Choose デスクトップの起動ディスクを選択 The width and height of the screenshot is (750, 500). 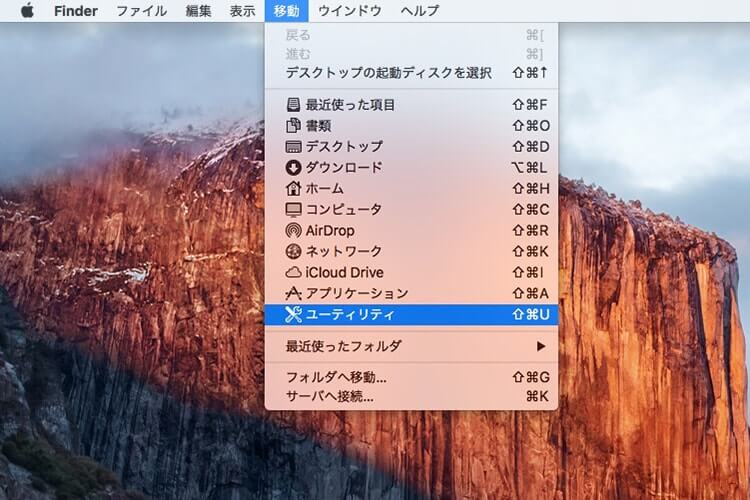(411, 73)
